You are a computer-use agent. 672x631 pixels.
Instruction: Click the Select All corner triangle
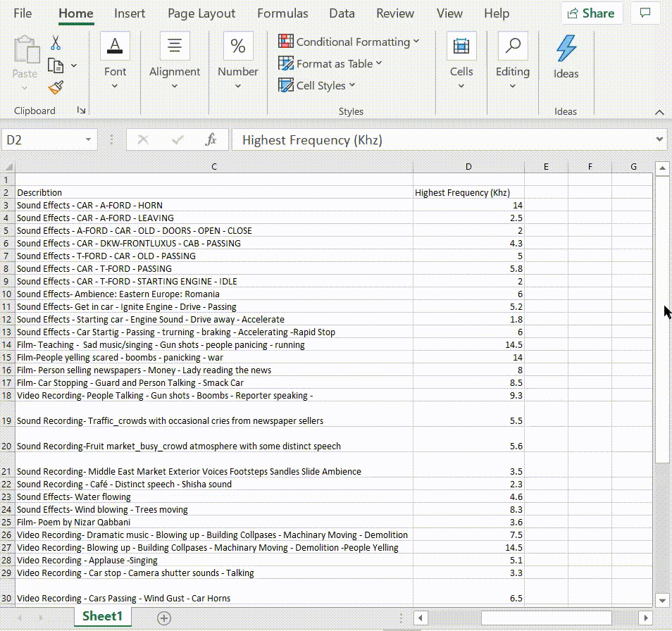(x=8, y=167)
